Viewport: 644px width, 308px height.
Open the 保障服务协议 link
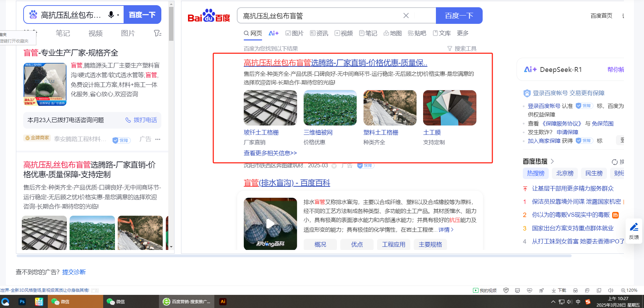pyautogui.click(x=562, y=123)
